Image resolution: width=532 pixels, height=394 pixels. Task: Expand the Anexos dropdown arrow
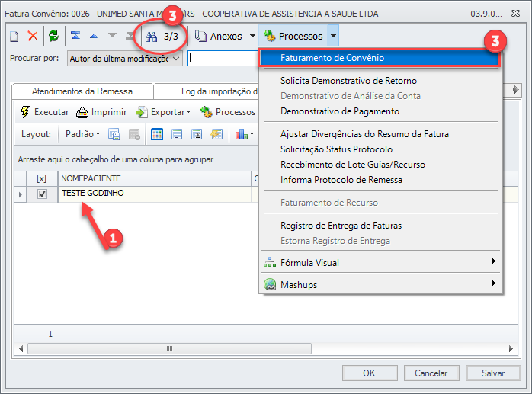(252, 36)
